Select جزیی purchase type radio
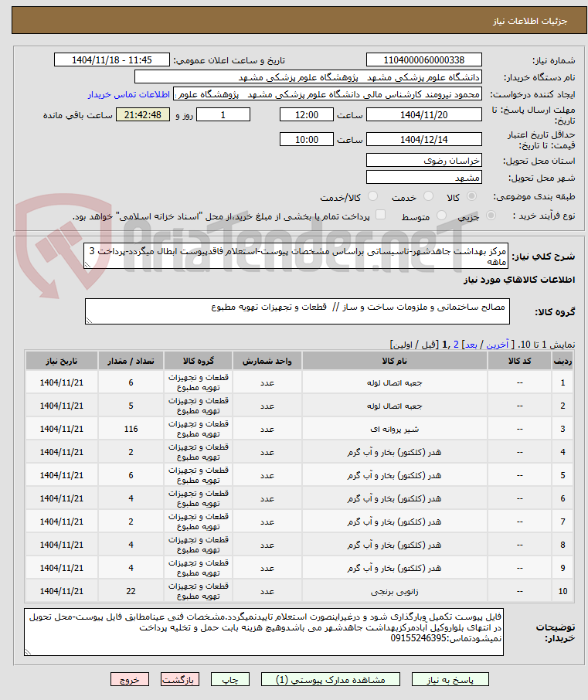Screen dimensions: 588x700 (x=491, y=216)
